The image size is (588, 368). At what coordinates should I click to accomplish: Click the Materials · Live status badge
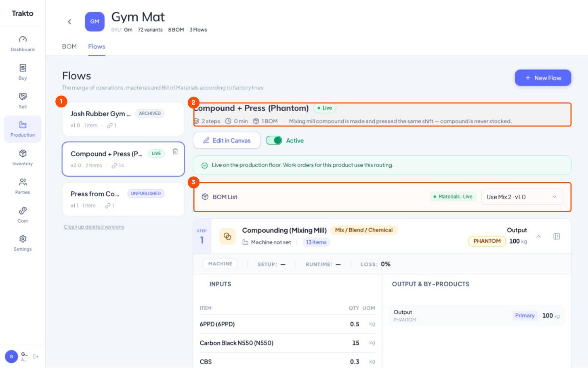(x=453, y=197)
